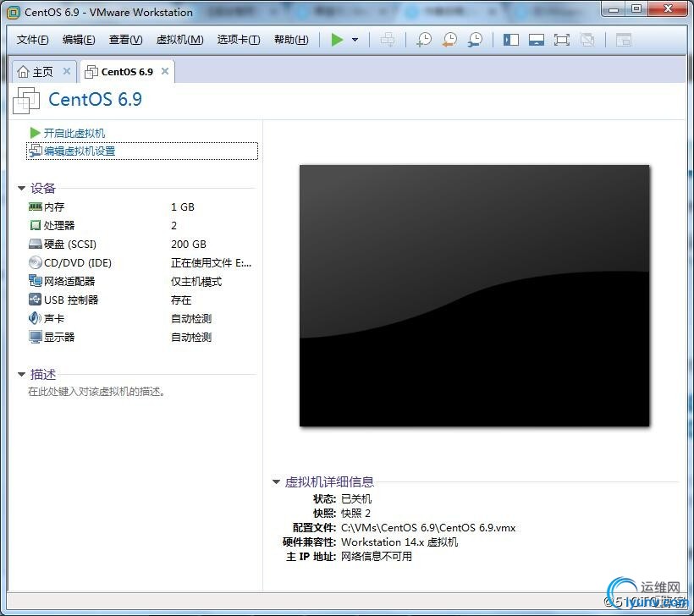Viewport: 694px width, 616px height.
Task: Open the 查看(V) menu
Action: coord(126,40)
